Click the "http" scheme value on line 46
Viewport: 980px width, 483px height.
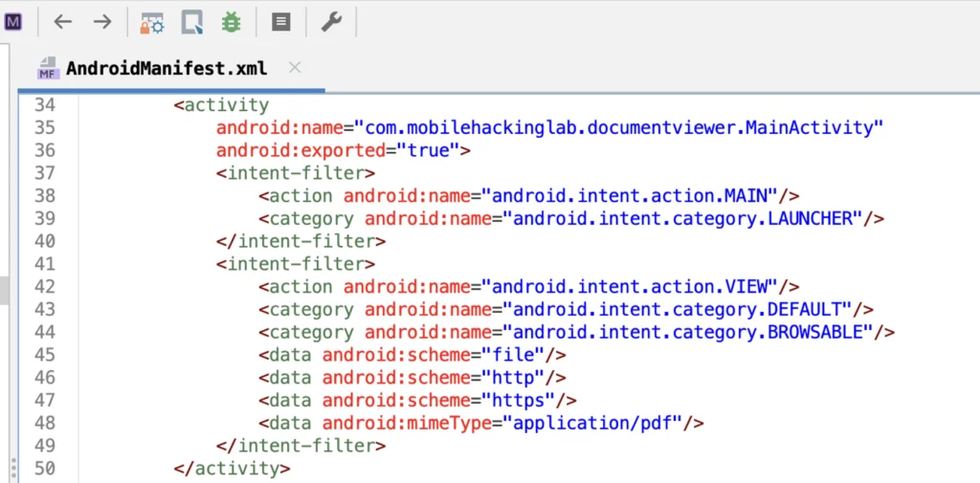click(513, 378)
